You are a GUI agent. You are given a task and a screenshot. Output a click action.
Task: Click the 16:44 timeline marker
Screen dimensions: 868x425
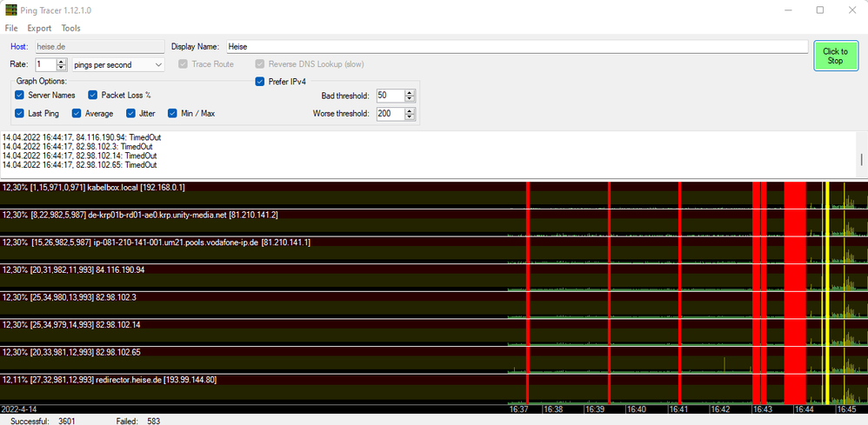[804, 409]
